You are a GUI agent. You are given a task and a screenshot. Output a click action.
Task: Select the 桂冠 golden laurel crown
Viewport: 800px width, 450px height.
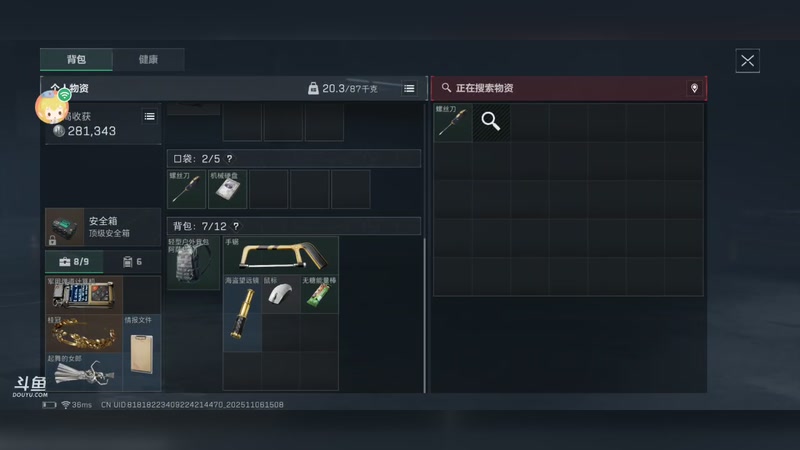point(84,333)
